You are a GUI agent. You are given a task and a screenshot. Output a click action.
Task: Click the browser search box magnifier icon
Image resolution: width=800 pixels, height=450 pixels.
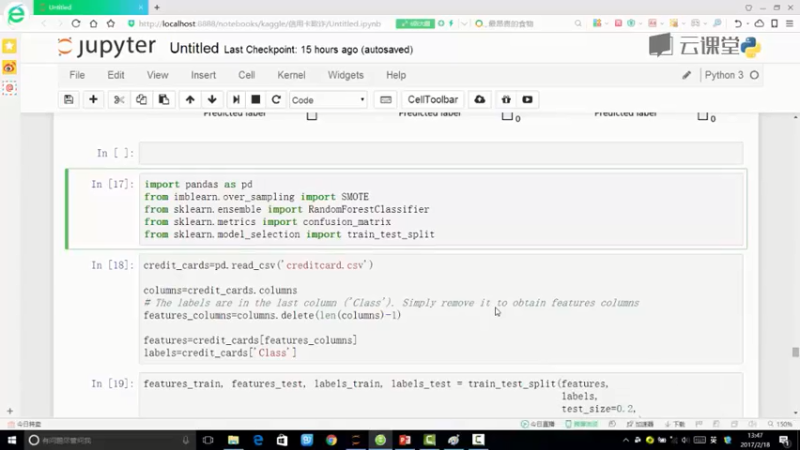pos(578,23)
